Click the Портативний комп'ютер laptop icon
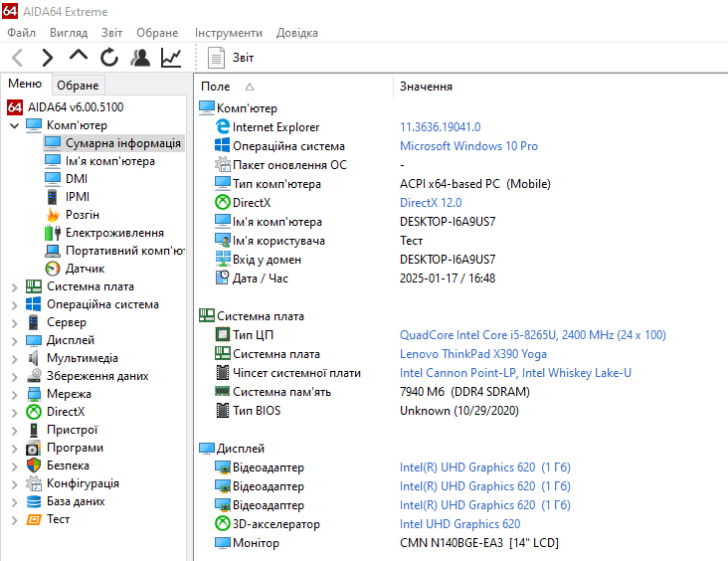The width and height of the screenshot is (728, 561). [x=53, y=251]
